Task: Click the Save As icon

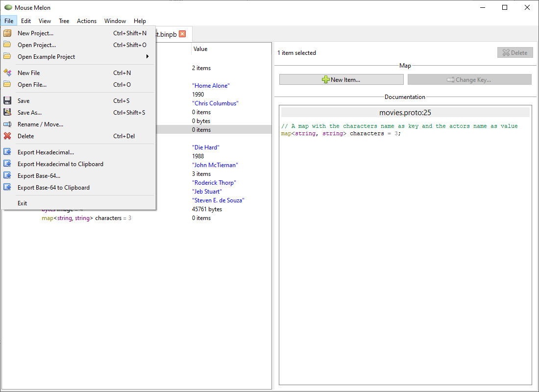Action: pos(7,112)
